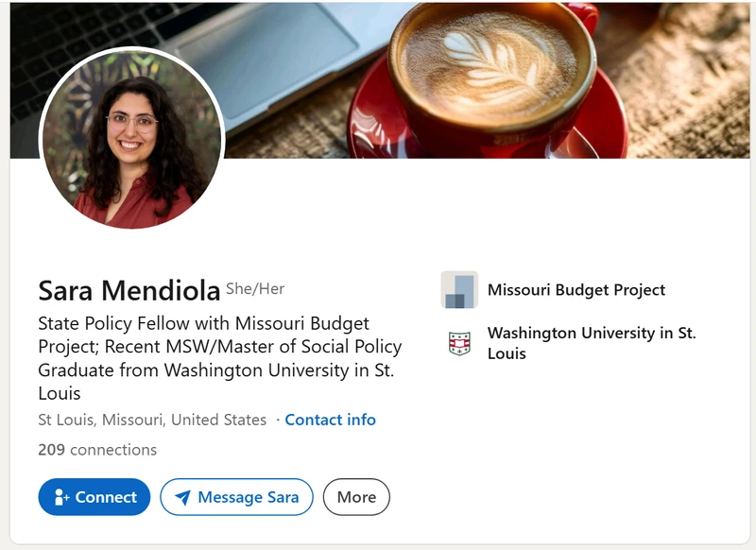This screenshot has height=550, width=756.
Task: Click the State Policy Fellow headline text
Action: [x=220, y=358]
